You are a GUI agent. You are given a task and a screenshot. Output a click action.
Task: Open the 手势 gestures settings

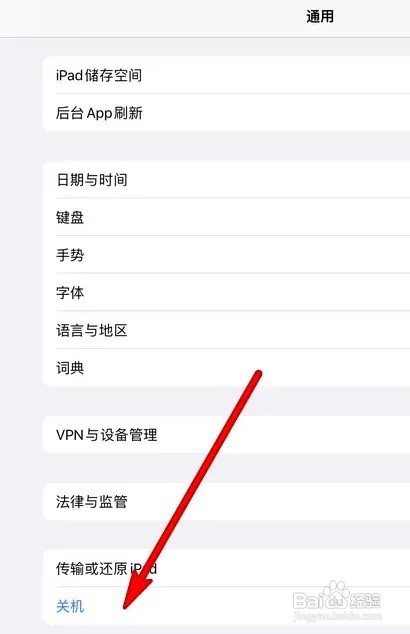(226, 255)
